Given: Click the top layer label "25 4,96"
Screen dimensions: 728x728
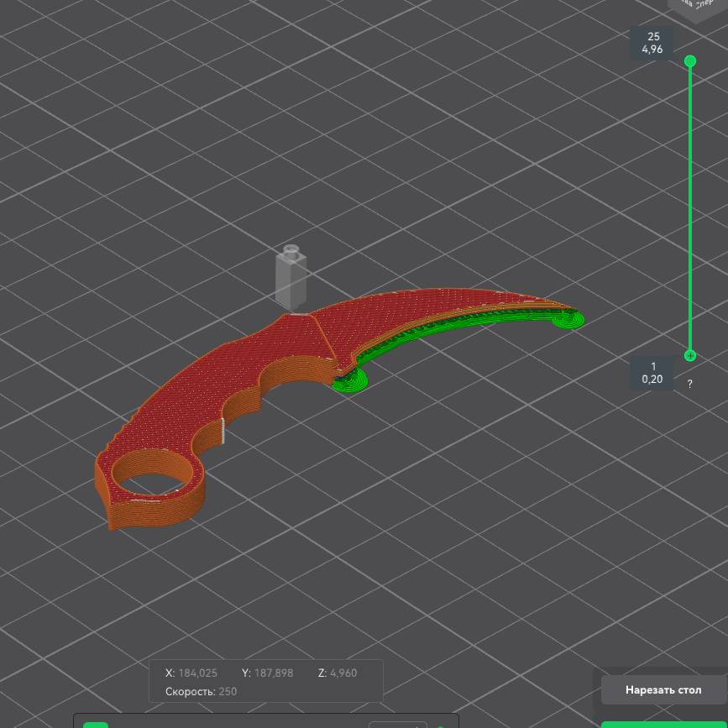Looking at the screenshot, I should (652, 43).
